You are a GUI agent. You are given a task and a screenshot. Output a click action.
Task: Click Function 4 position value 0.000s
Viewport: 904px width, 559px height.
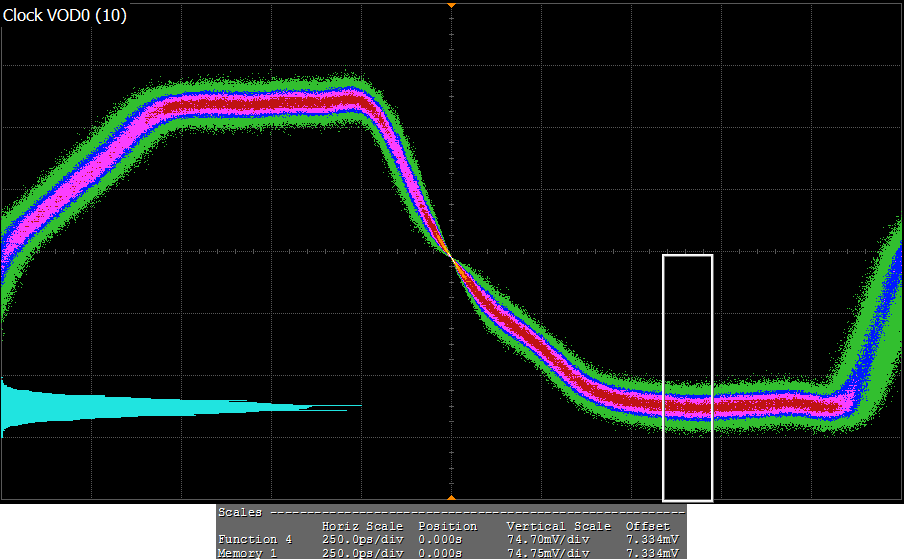coord(440,540)
